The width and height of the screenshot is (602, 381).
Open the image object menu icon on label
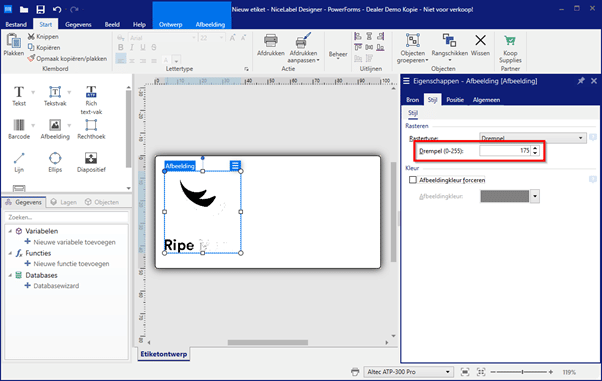(235, 166)
